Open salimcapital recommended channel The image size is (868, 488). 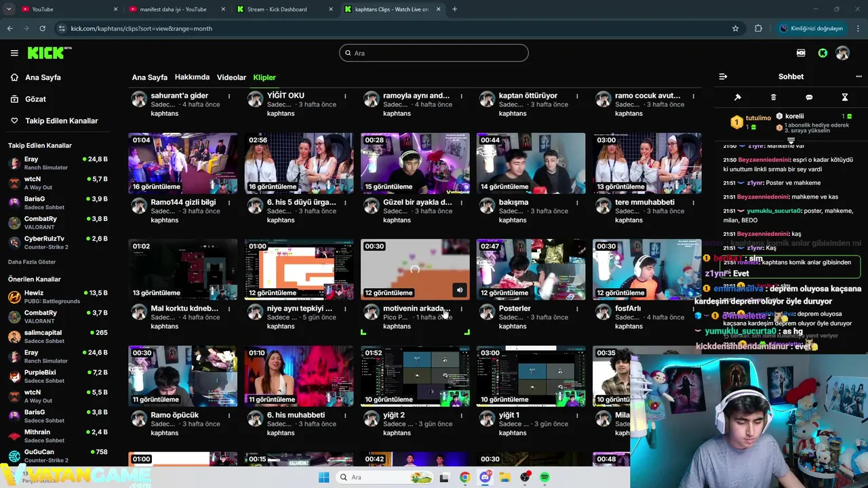pyautogui.click(x=58, y=337)
